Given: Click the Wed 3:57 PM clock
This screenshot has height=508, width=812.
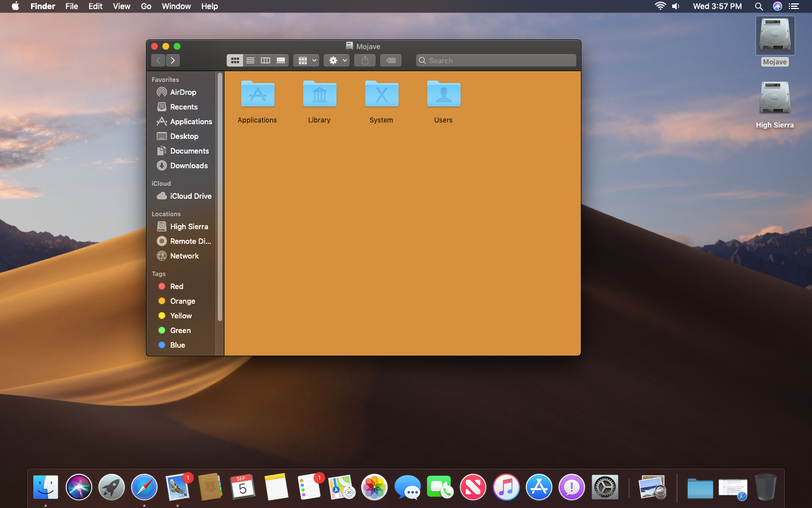Looking at the screenshot, I should tap(717, 6).
